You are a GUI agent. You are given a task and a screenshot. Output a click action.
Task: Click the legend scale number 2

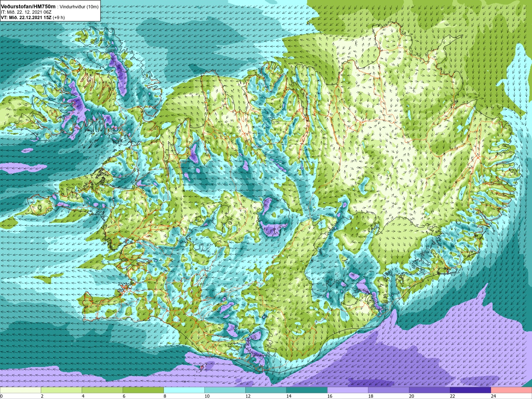[x=42, y=396]
